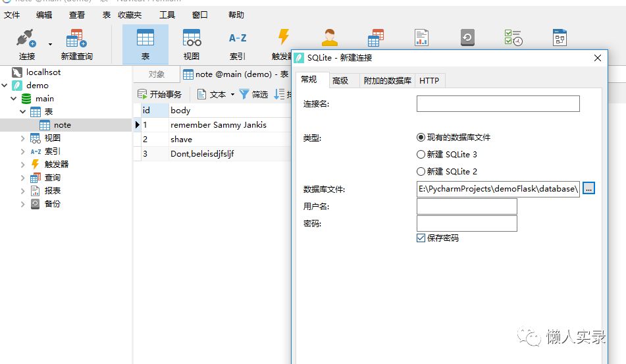Switch to the 对象 tab

pos(156,74)
